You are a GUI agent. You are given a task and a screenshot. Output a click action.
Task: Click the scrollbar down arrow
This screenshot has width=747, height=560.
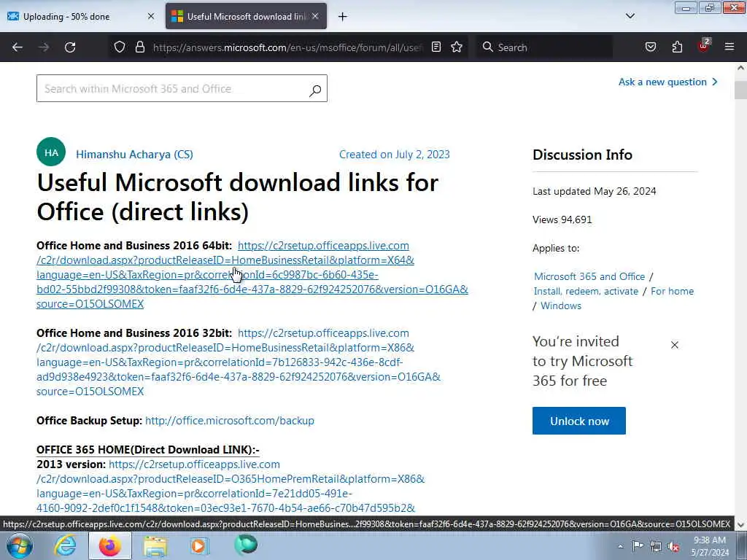tap(740, 525)
